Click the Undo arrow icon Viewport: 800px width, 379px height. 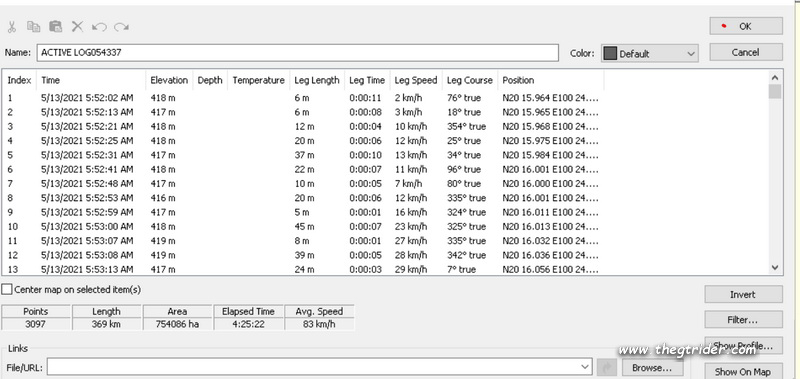[x=99, y=27]
